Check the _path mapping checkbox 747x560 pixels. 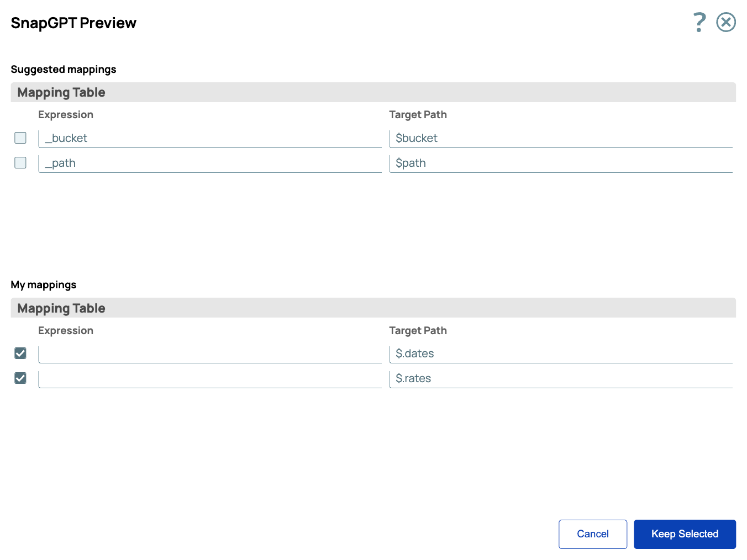click(20, 162)
